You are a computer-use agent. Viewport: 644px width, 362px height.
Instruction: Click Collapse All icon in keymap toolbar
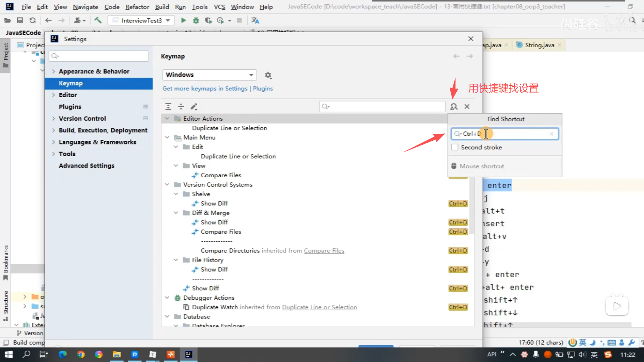pos(181,107)
